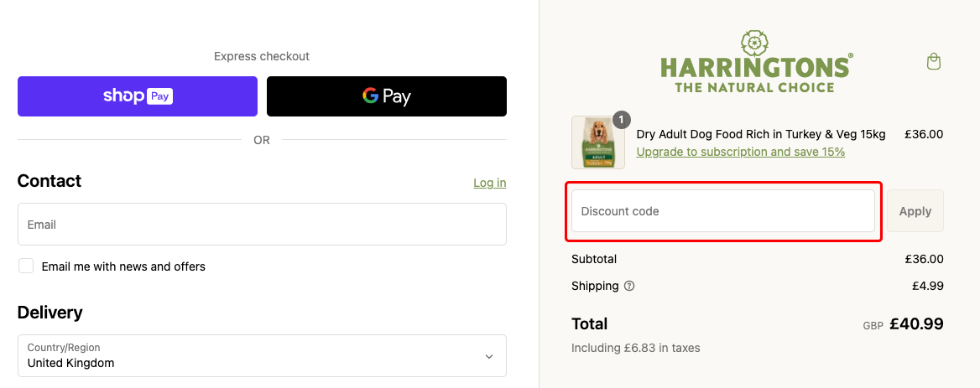Choose the Google Pay express checkout button

tap(387, 96)
